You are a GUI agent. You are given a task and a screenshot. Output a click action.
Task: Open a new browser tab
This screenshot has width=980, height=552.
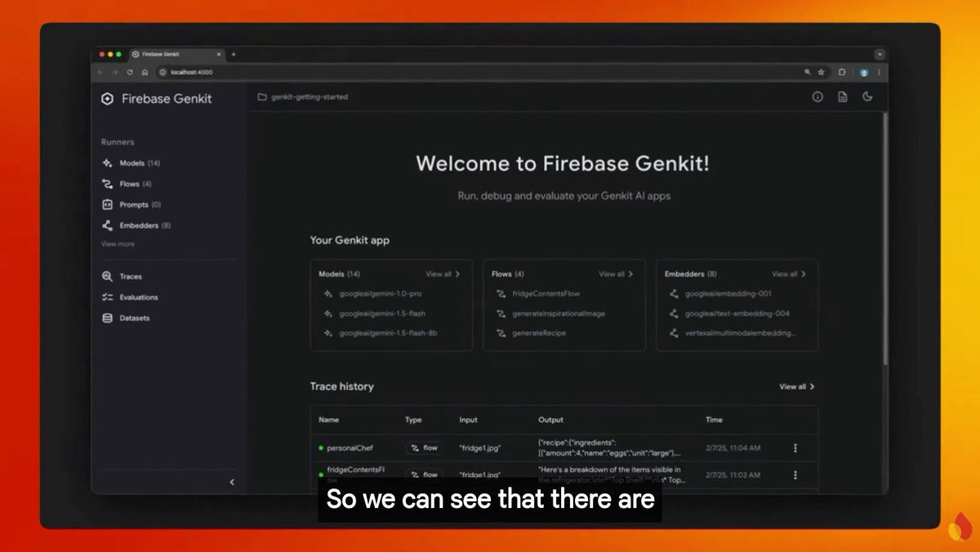pyautogui.click(x=233, y=54)
